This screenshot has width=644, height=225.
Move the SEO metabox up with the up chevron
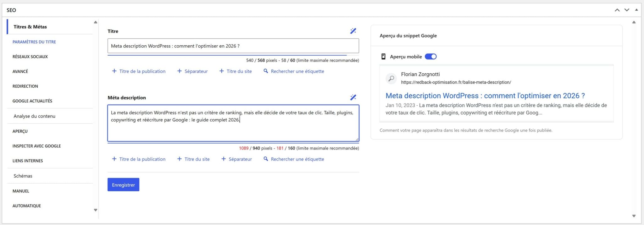point(617,10)
